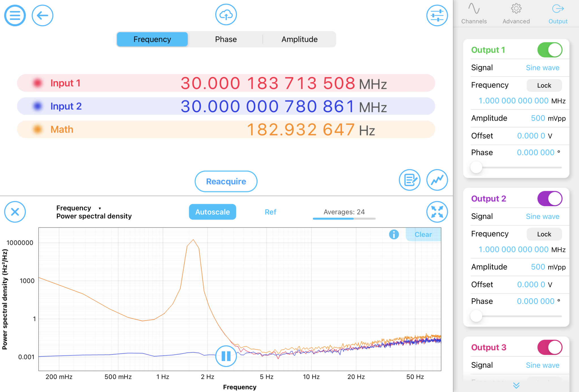Choose Output 1 signal type Sine wave
This screenshot has height=392, width=579.
pyautogui.click(x=542, y=68)
